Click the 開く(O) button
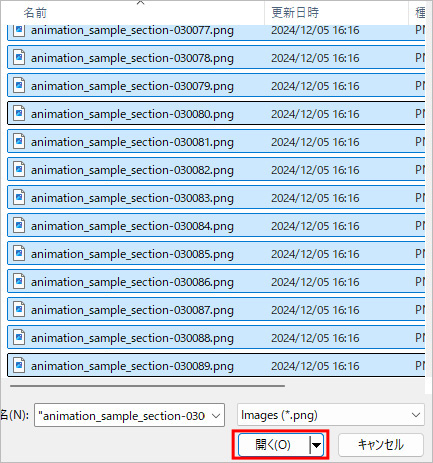The height and width of the screenshot is (463, 433). pyautogui.click(x=274, y=445)
